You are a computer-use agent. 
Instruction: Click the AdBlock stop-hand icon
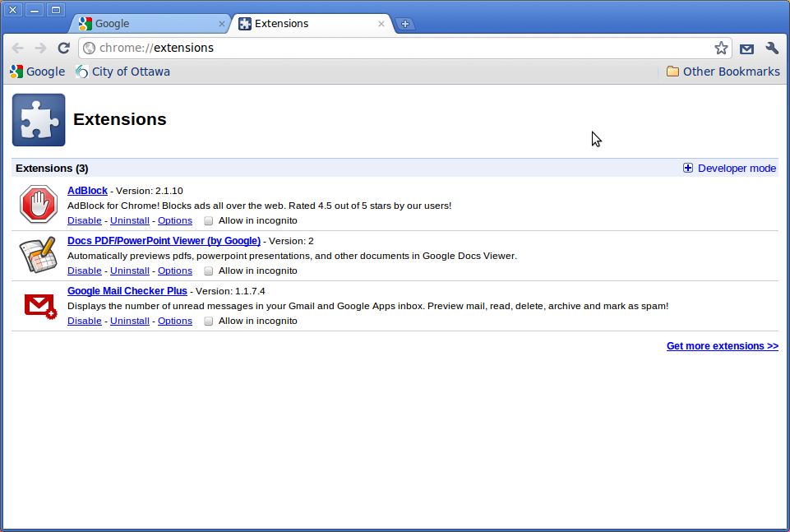click(39, 204)
